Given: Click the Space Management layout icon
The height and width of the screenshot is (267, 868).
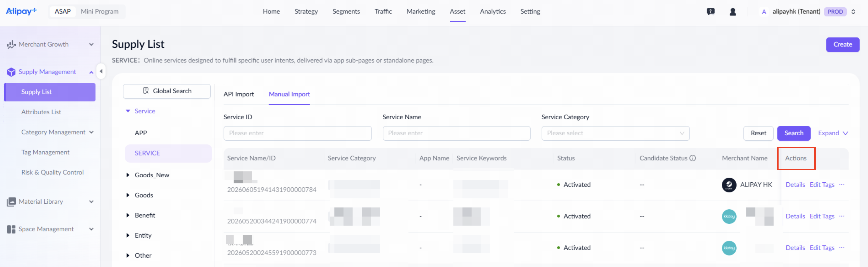Looking at the screenshot, I should pyautogui.click(x=11, y=229).
